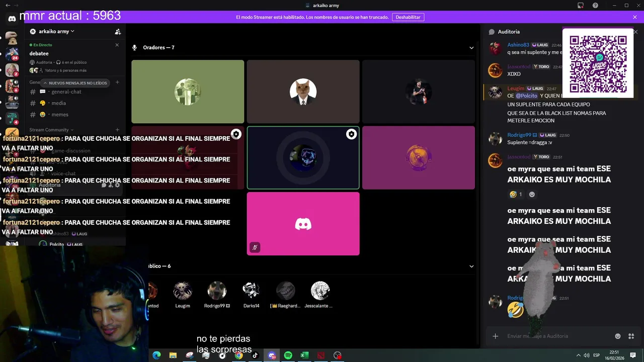
Task: Open apps launcher icon in chat input
Action: [x=631, y=336]
